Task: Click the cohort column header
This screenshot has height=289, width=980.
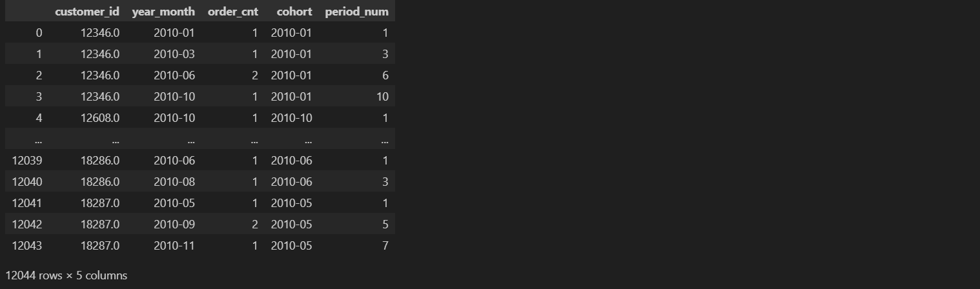Action: (294, 12)
